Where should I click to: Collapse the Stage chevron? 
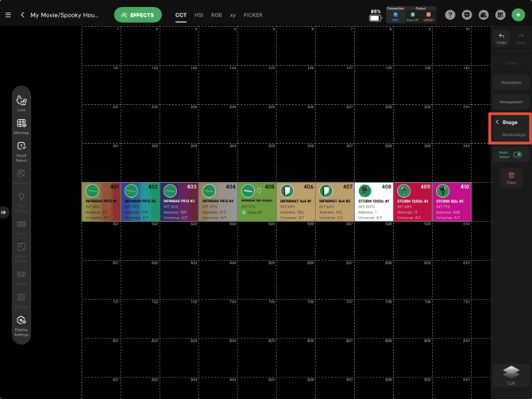click(497, 122)
